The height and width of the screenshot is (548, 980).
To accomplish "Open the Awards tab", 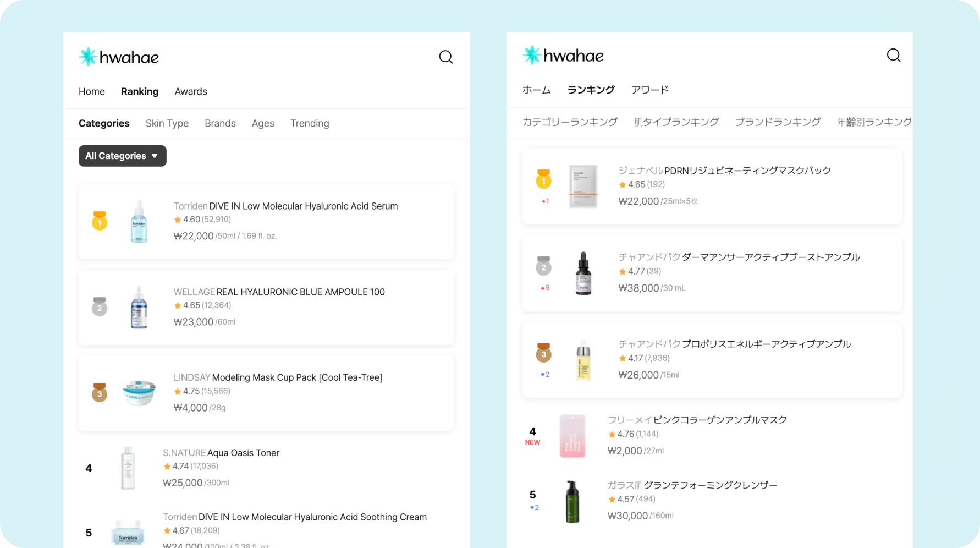I will tap(191, 91).
